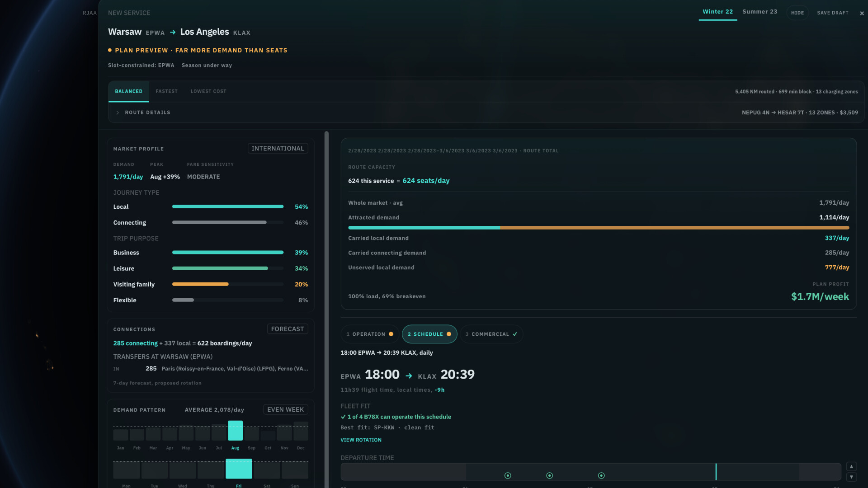Click the orange Plan Preview status dot
The height and width of the screenshot is (488, 868).
pyautogui.click(x=110, y=50)
